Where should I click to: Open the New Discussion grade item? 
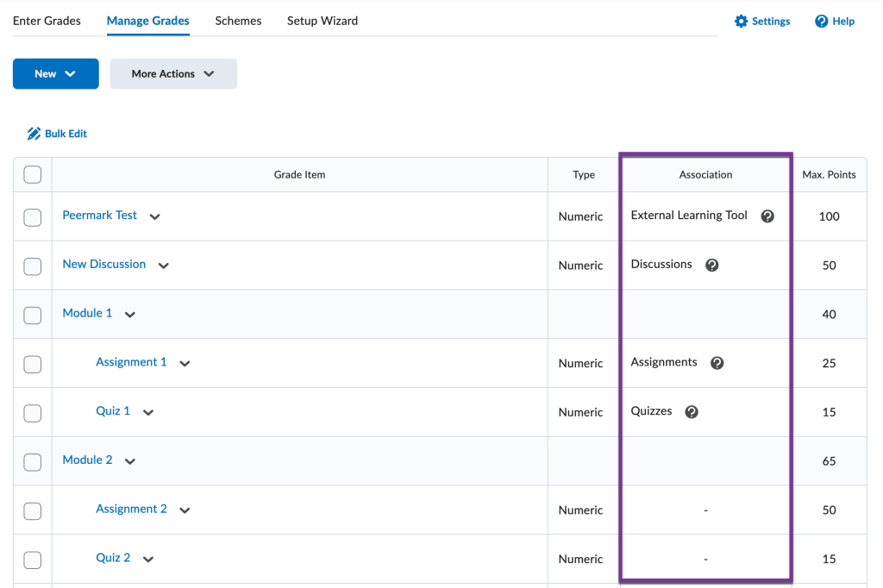(x=106, y=264)
